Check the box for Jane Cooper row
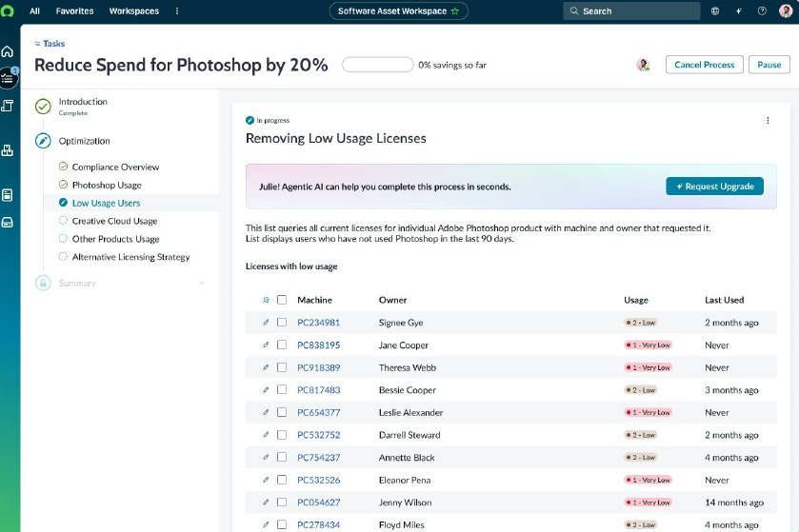The width and height of the screenshot is (799, 532). point(282,345)
